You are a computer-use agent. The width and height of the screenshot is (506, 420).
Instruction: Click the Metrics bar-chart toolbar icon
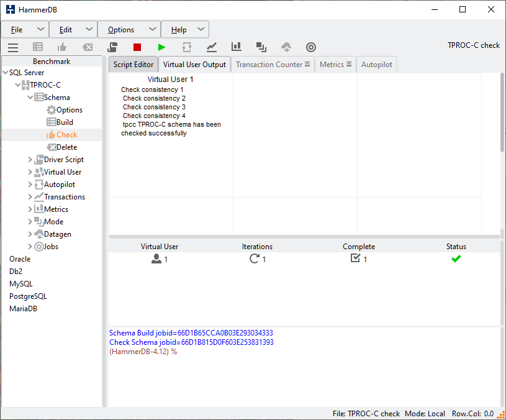coord(237,47)
